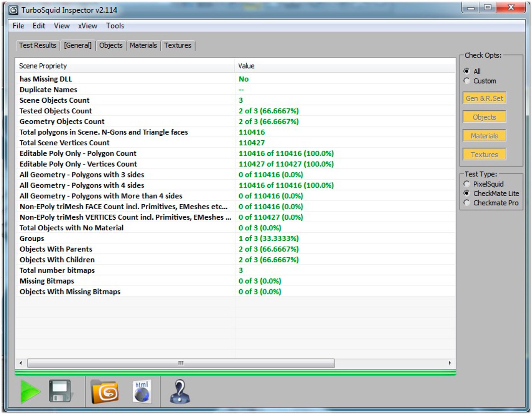This screenshot has width=532, height=414.
Task: Select the has Missing DLL row
Action: [x=236, y=79]
